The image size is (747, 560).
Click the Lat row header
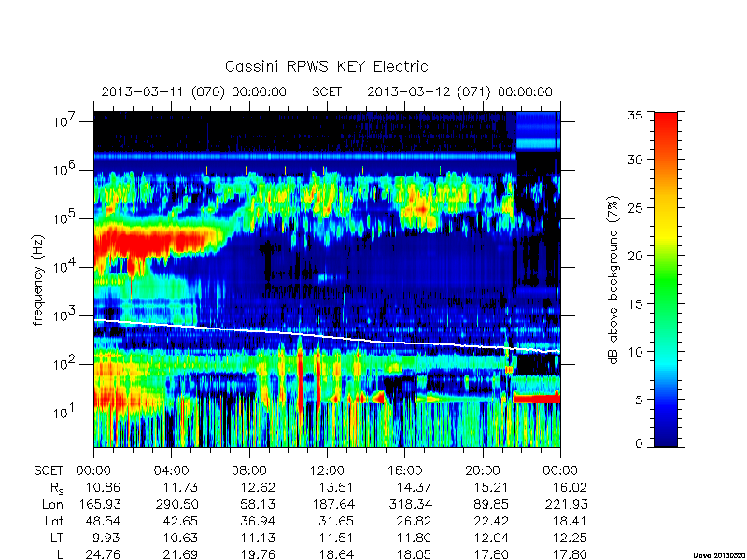pos(54,522)
